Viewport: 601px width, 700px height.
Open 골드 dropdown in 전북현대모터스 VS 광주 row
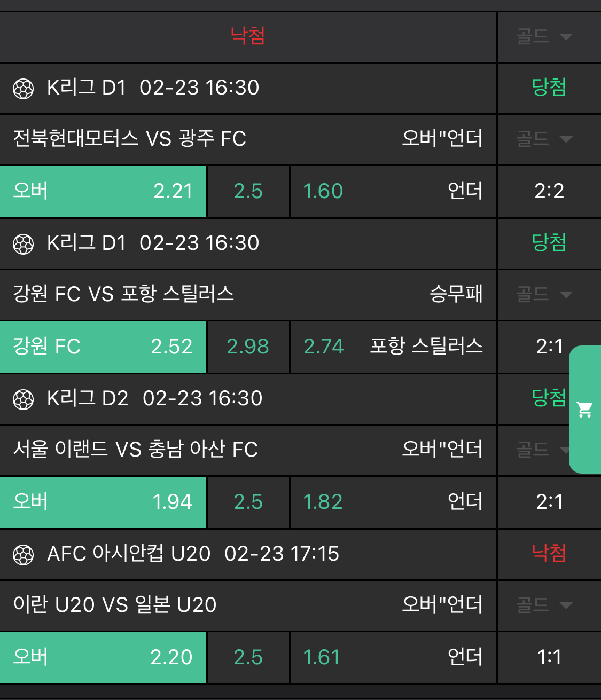[544, 139]
